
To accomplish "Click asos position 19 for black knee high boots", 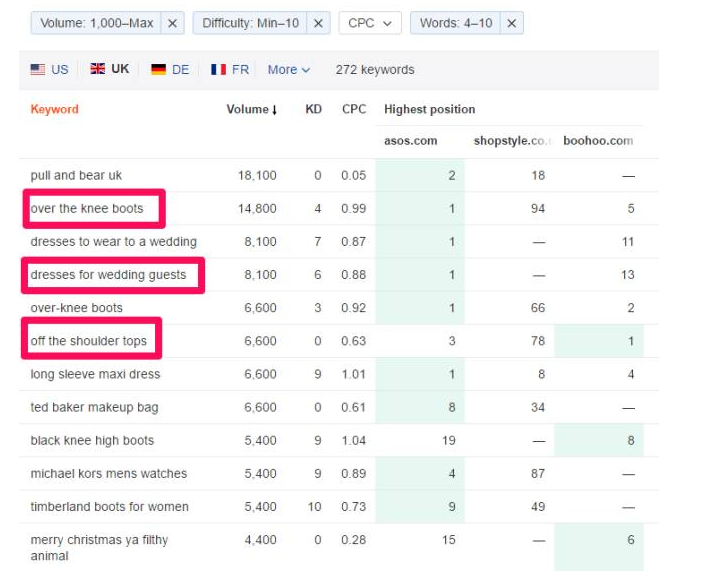I will tap(449, 440).
